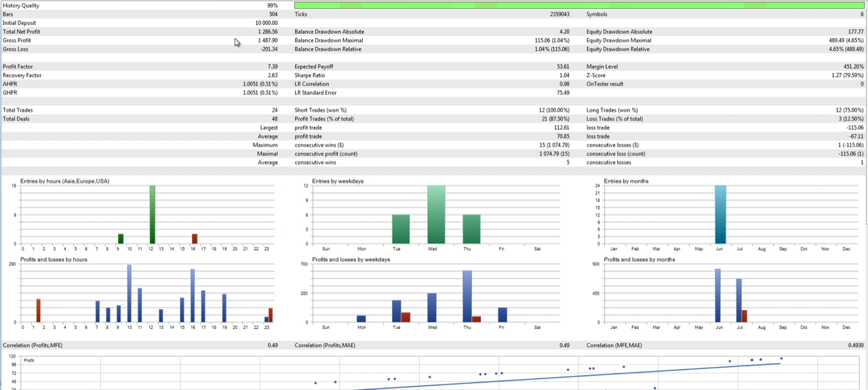Select the Z-Score value 1.27 (79.59%)
The height and width of the screenshot is (390, 868).
click(x=847, y=76)
